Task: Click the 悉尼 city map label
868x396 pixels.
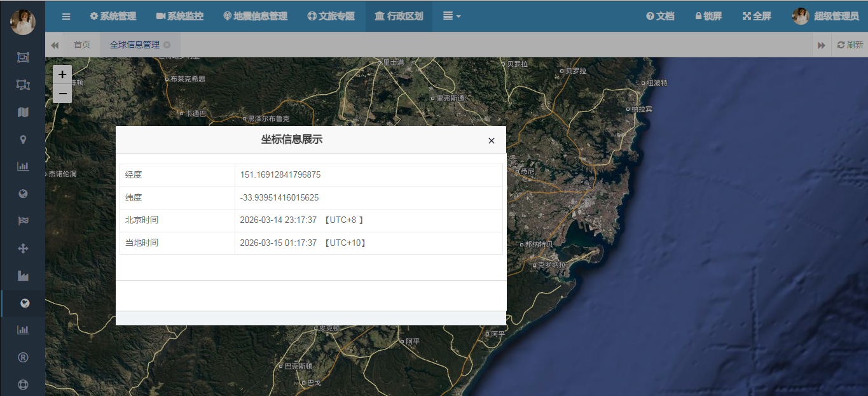Action: [527, 171]
